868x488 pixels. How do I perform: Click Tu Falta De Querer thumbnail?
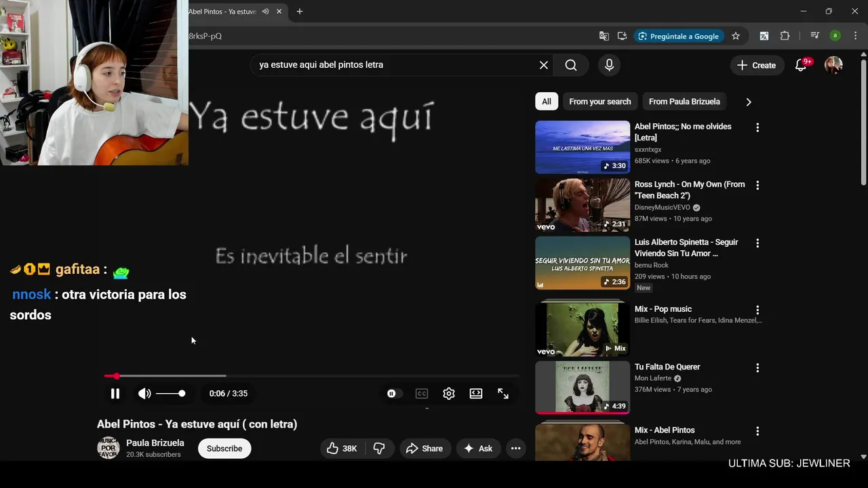583,387
